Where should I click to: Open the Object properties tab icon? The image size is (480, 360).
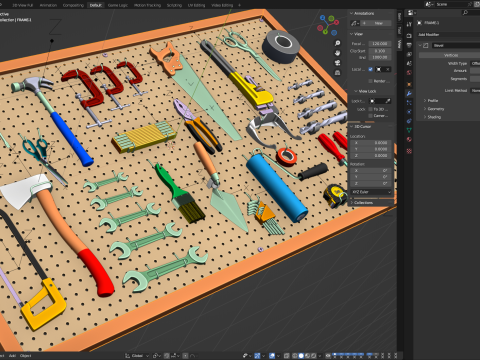tap(409, 84)
